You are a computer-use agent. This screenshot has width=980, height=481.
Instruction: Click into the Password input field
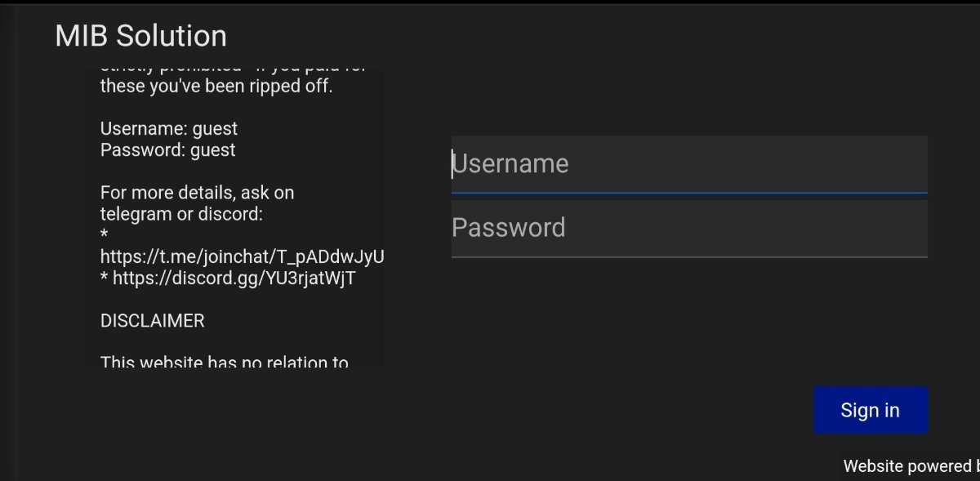tap(688, 228)
